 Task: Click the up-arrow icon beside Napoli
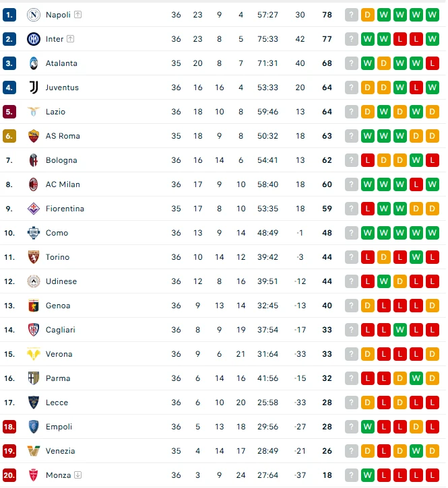[x=78, y=15]
